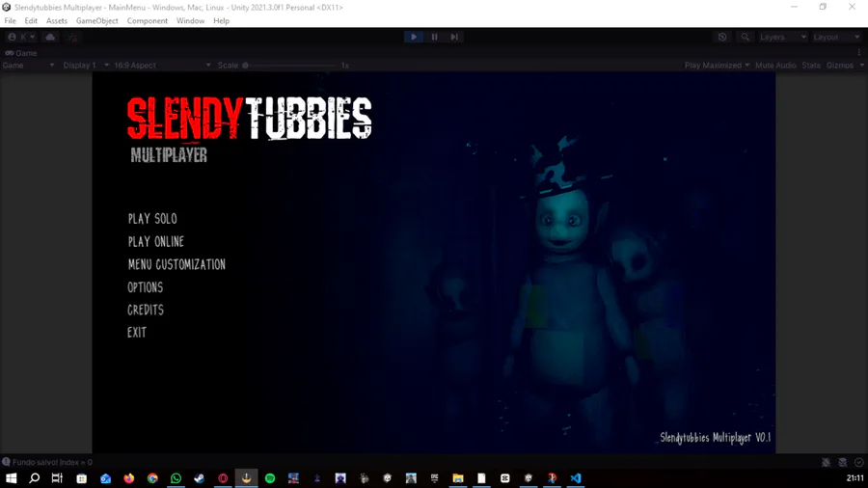Open the Game tab three-dot menu
868x488 pixels.
tap(859, 53)
